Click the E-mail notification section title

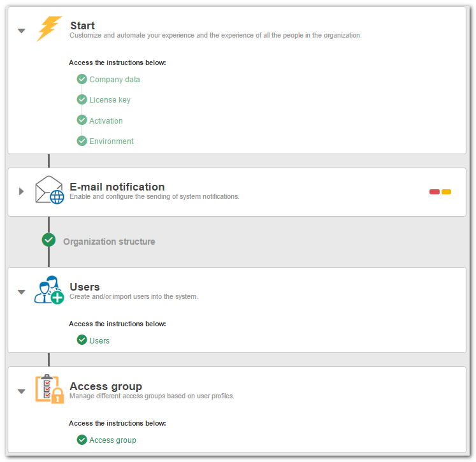(x=117, y=187)
